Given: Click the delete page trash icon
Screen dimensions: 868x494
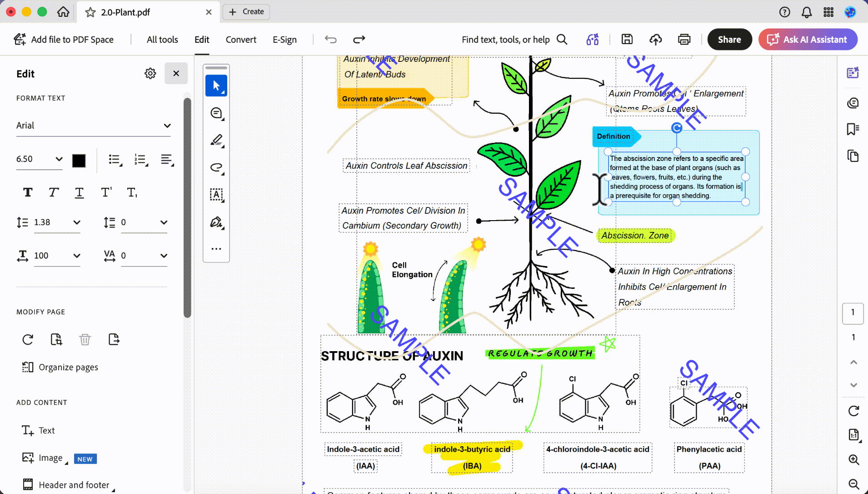Looking at the screenshot, I should click(85, 340).
